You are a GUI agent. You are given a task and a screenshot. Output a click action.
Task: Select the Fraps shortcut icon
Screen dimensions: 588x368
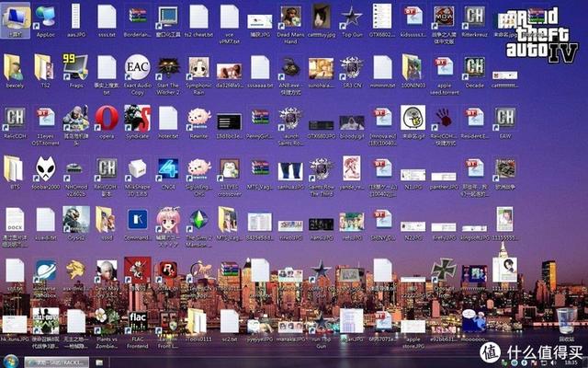(76, 67)
